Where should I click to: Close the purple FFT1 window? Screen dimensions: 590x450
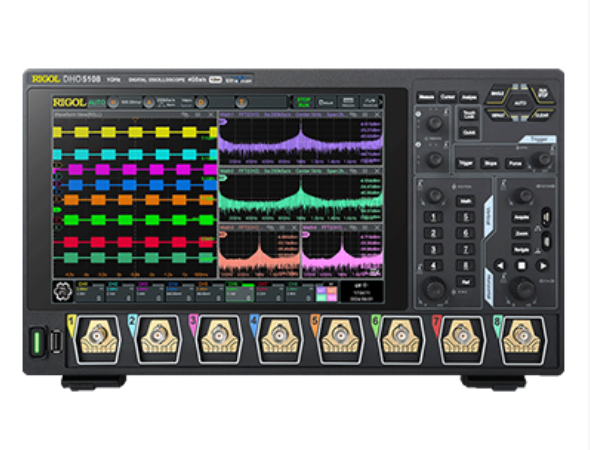(x=377, y=114)
